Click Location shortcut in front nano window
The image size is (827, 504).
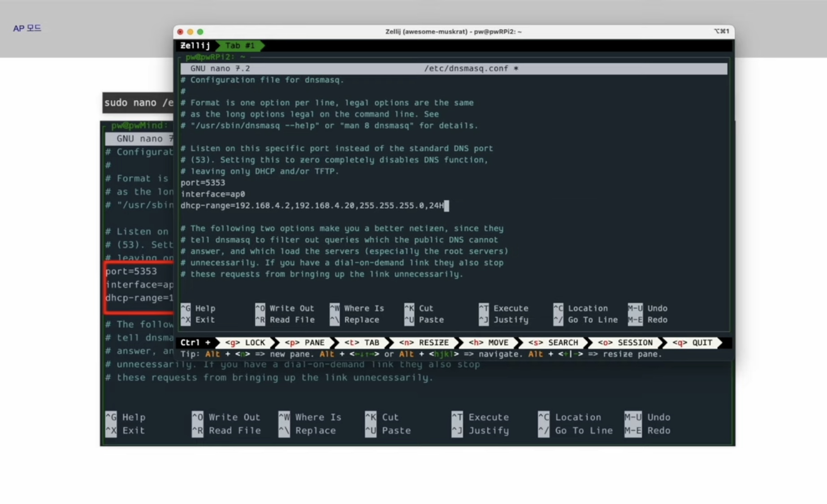(x=580, y=308)
